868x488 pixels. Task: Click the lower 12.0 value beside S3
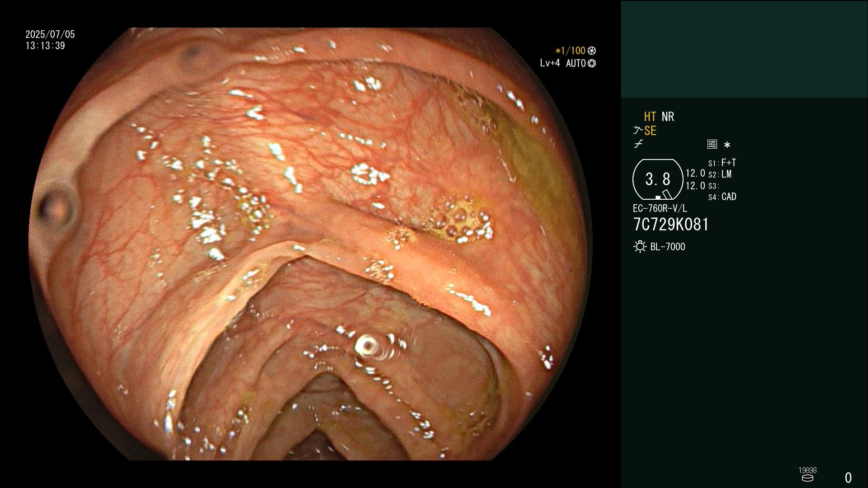(695, 186)
